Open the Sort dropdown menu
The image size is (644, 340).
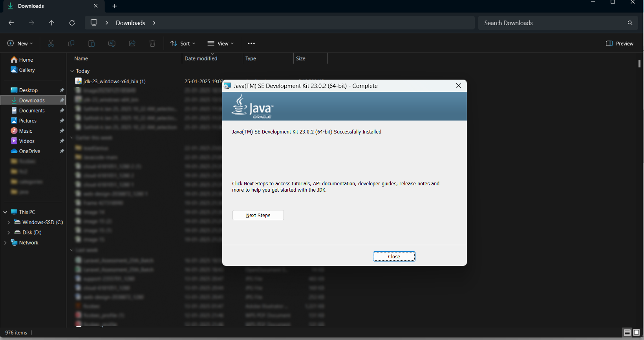(x=183, y=43)
